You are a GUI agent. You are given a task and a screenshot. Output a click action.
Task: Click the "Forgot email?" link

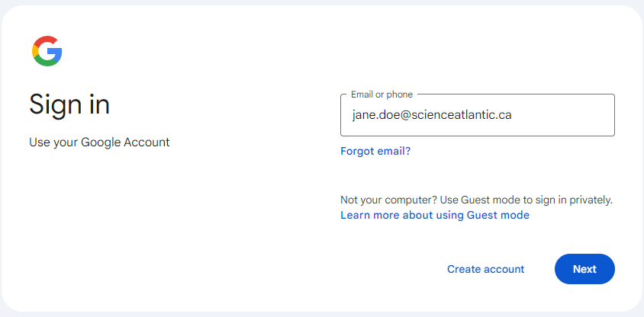click(375, 151)
